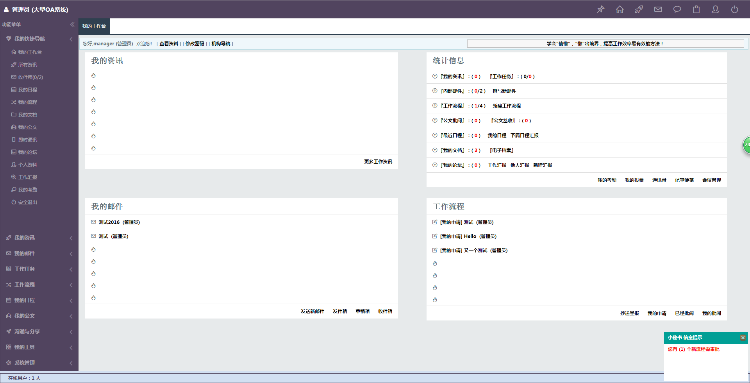Viewport: 750px width, 383px height.
Task: Open the 测试2016 mail item
Action: 119,222
